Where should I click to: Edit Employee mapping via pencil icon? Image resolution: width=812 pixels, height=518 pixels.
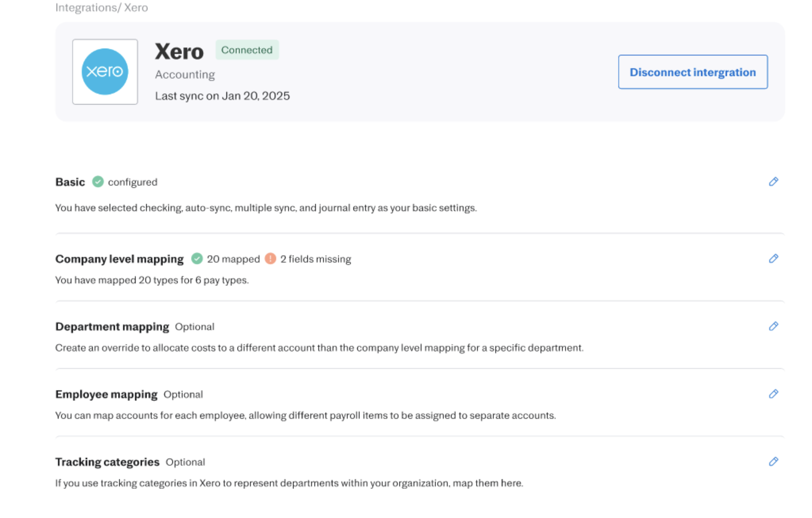(773, 394)
